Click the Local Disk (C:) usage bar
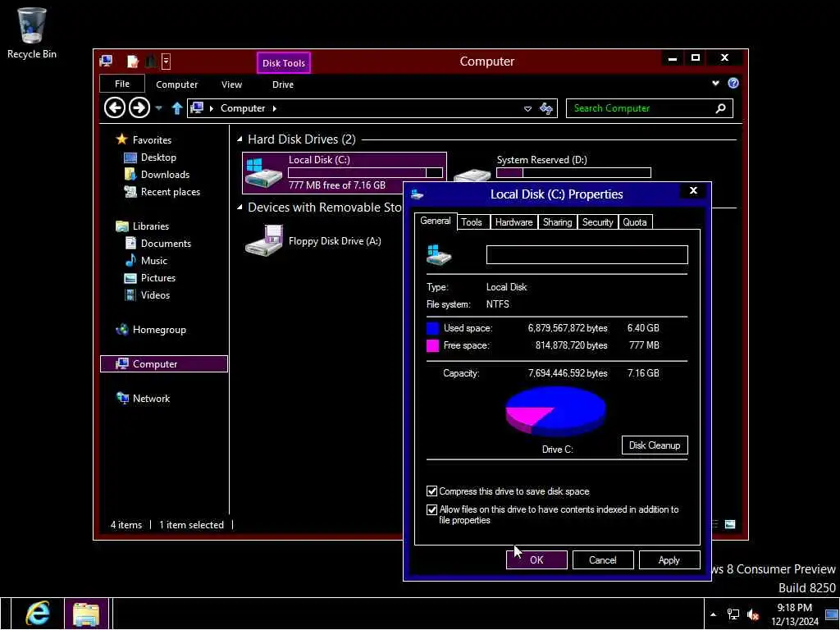The height and width of the screenshot is (630, 840). [365, 172]
